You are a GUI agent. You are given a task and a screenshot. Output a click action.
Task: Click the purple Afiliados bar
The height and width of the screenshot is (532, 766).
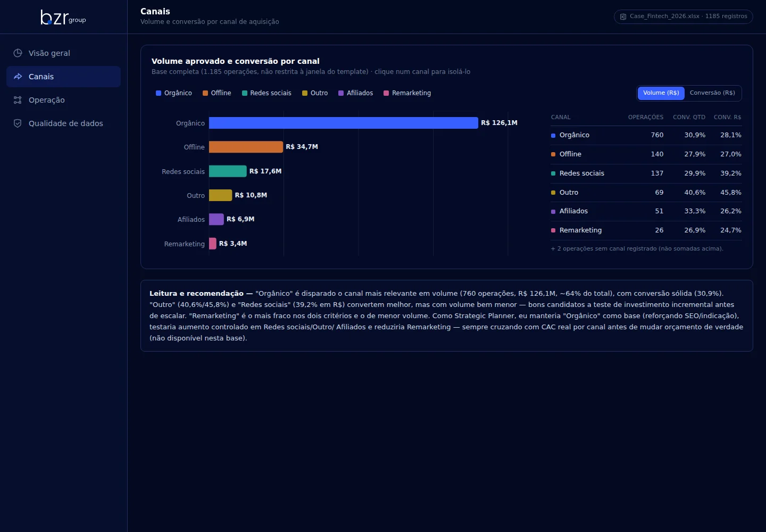[217, 219]
